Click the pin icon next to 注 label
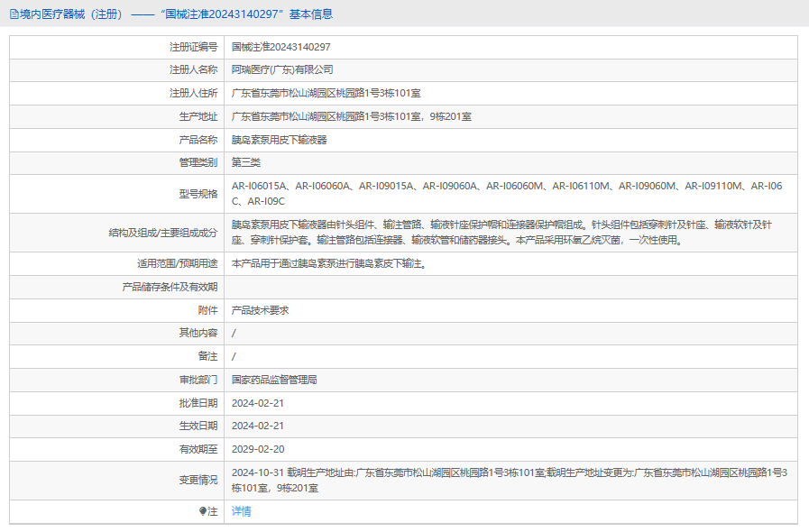Screen dimensions: 809x532 tap(203, 511)
